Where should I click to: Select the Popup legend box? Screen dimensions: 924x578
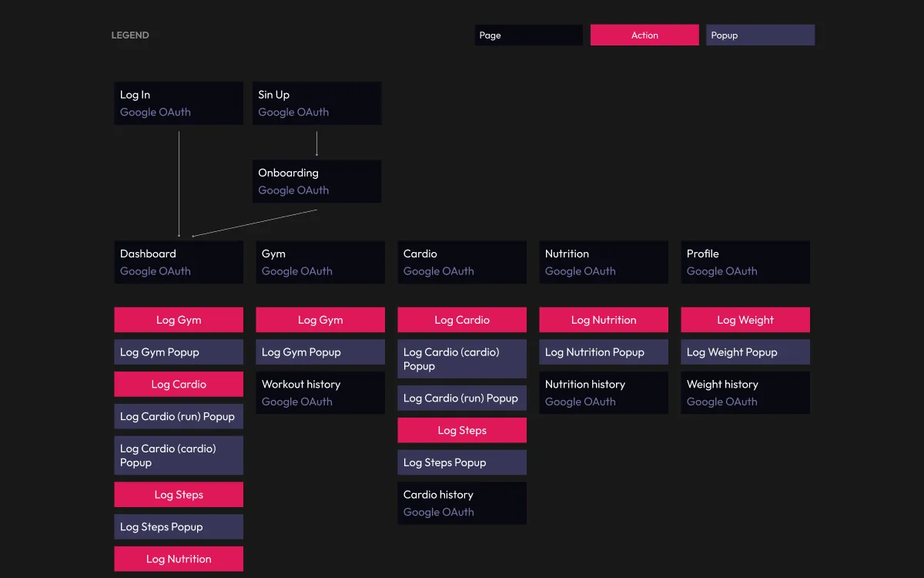pos(761,35)
